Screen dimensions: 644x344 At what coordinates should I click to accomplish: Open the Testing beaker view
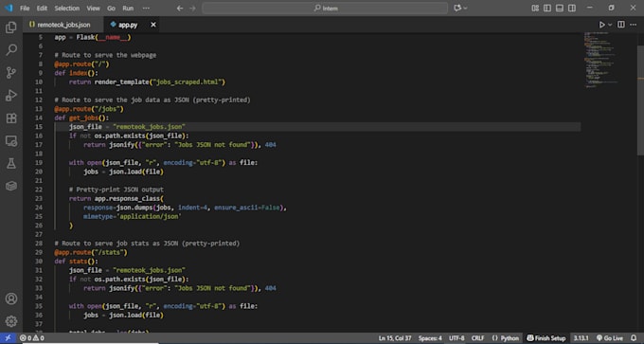(11, 163)
